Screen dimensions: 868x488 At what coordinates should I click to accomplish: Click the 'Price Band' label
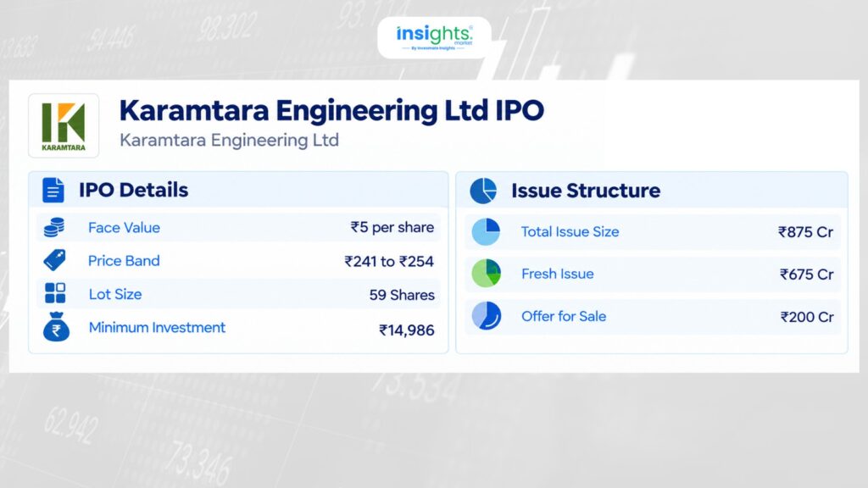pyautogui.click(x=124, y=261)
